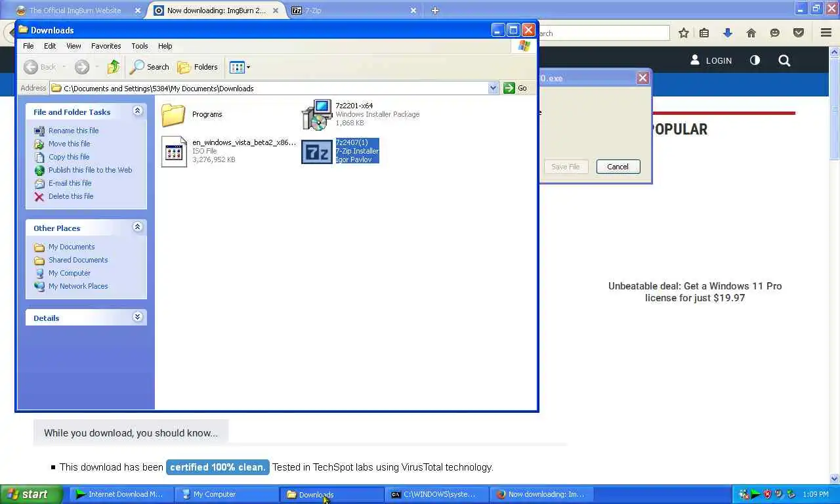Toggle dark mode contrast icon on TechSpot
This screenshot has width=840, height=504.
(x=755, y=60)
